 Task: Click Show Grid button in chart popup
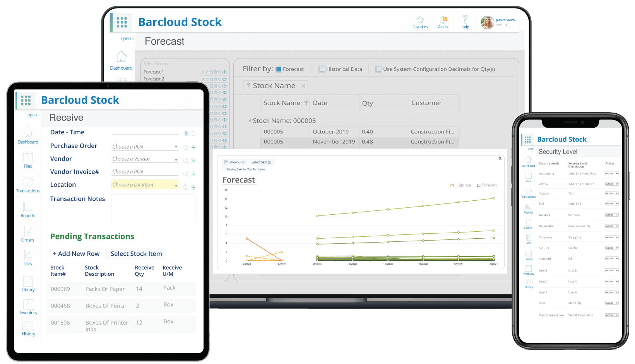(x=234, y=162)
